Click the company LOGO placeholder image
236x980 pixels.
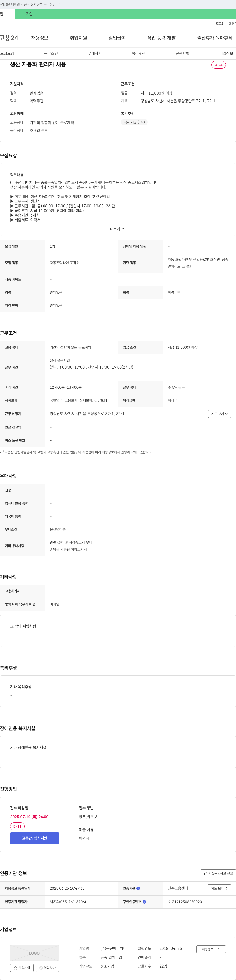[35, 953]
